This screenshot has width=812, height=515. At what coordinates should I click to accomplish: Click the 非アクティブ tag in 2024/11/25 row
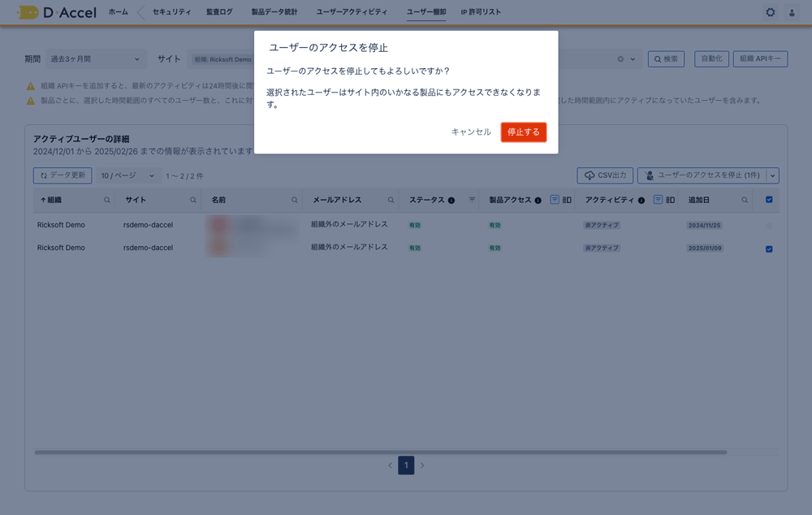601,225
